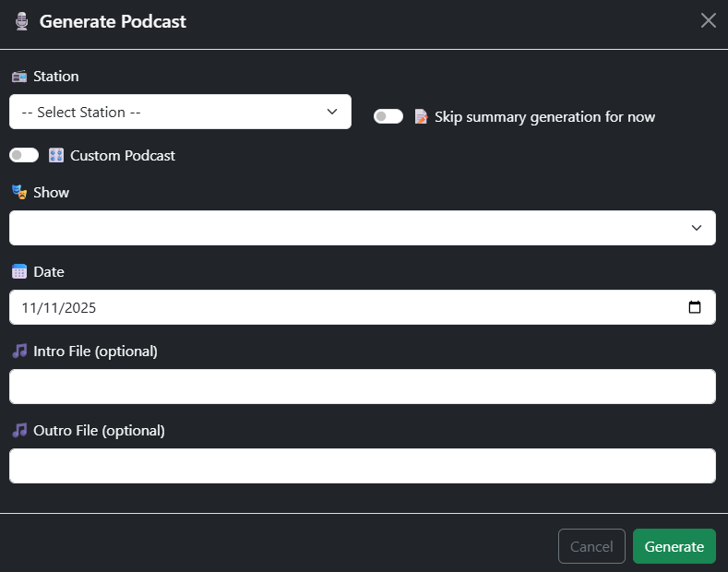728x572 pixels.
Task: Click the microphone icon in the dialog title
Action: 22,21
